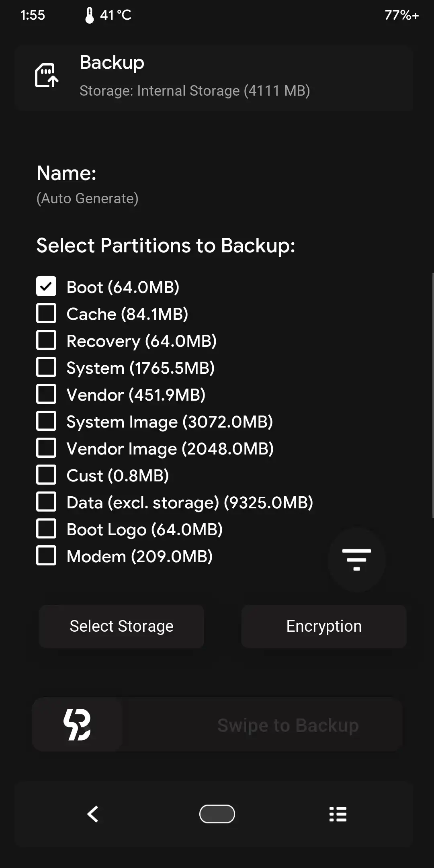Tap the Backup SD card icon
Image resolution: width=434 pixels, height=868 pixels.
[47, 75]
